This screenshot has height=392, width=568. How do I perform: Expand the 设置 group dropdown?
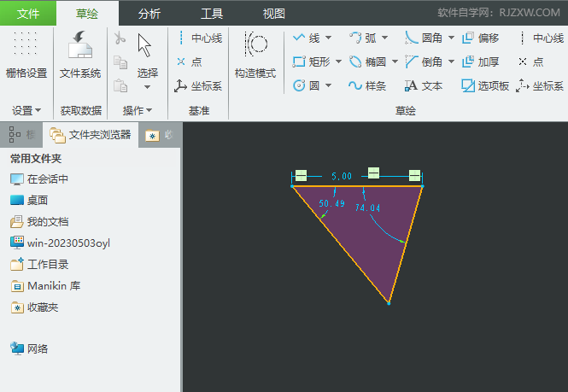click(x=26, y=110)
